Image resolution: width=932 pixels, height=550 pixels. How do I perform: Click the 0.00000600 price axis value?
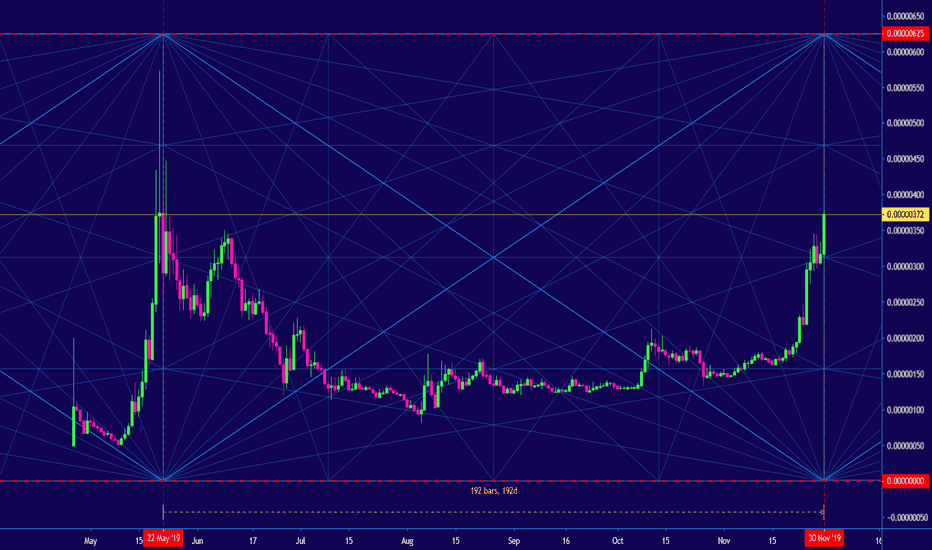click(x=906, y=52)
